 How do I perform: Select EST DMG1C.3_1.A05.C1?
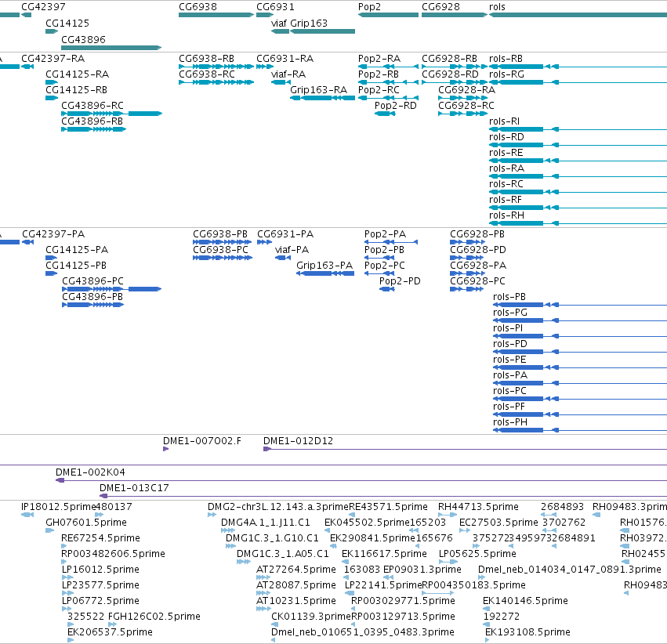click(x=244, y=562)
